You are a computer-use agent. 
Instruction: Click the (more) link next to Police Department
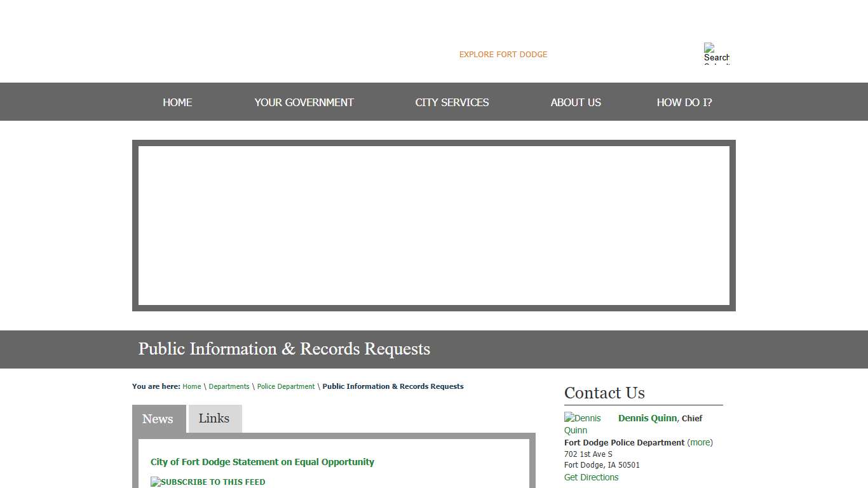[700, 442]
